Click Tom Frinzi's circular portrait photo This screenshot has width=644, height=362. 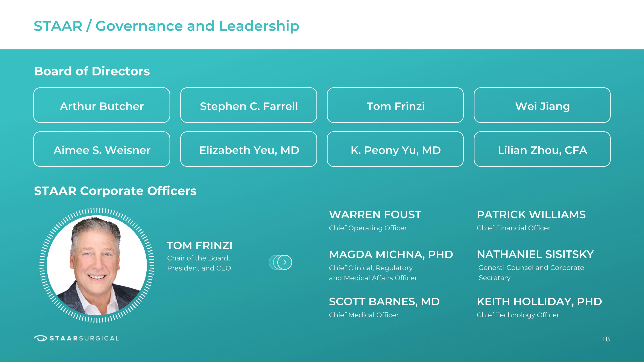pos(97,265)
